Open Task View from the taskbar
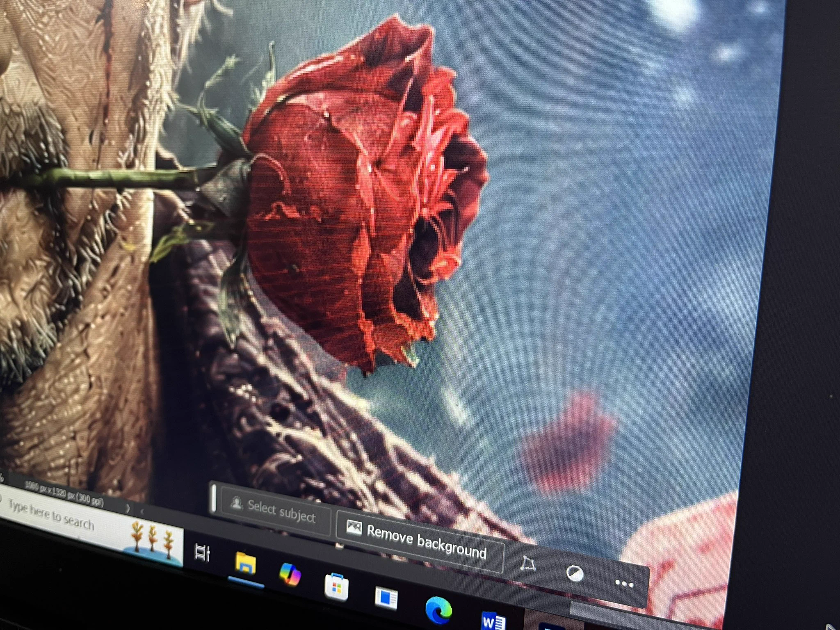Screen dimensions: 840x630 click(x=202, y=552)
